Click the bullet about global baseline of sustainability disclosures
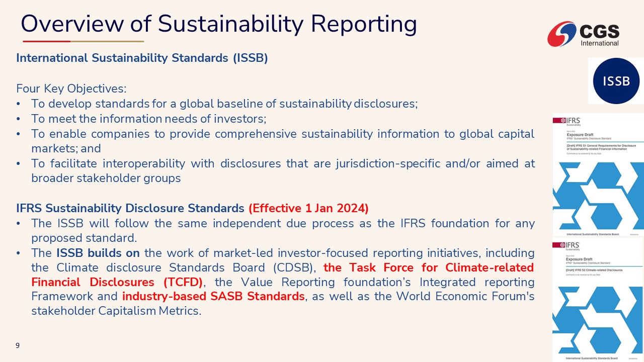This screenshot has width=644, height=362. (x=224, y=104)
